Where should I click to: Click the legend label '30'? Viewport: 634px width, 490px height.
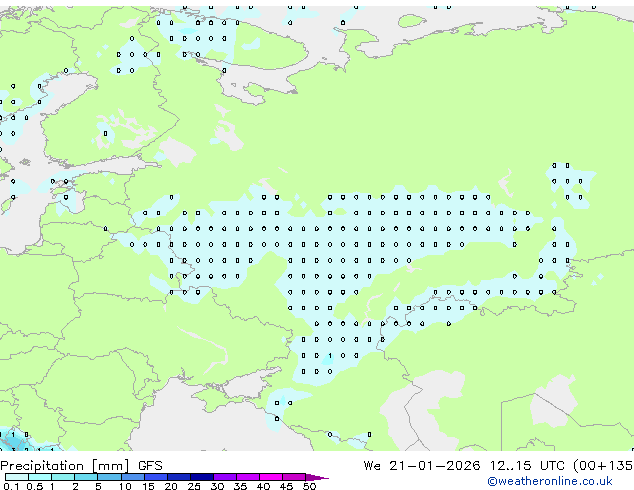tap(217, 486)
